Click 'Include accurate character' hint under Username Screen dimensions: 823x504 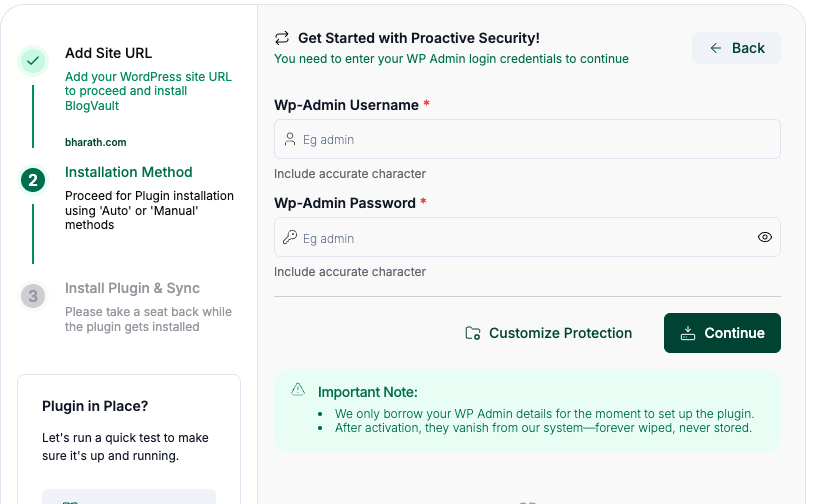tap(350, 174)
